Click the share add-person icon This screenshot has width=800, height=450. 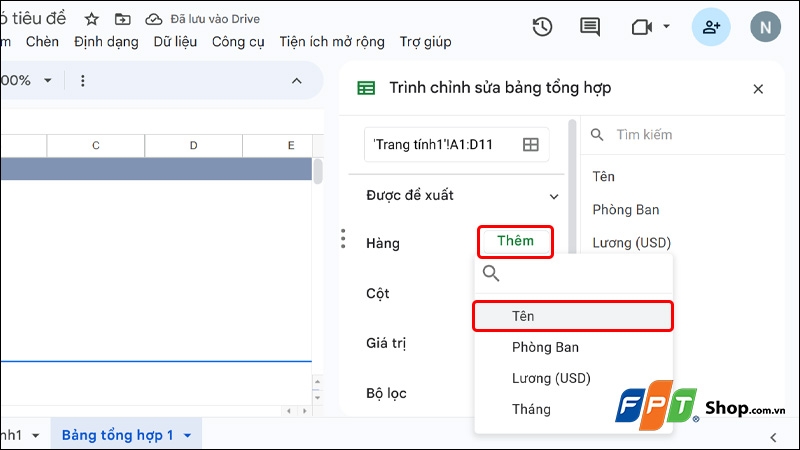[x=711, y=27]
